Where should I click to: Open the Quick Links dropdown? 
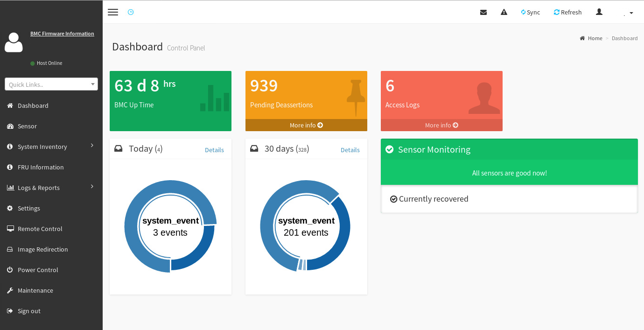pyautogui.click(x=51, y=84)
